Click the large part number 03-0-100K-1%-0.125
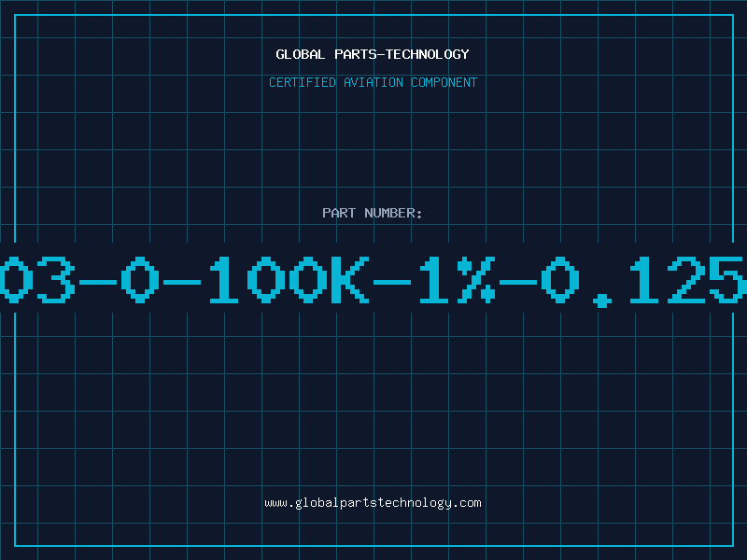Viewport: 747px width, 560px height. tap(373, 281)
